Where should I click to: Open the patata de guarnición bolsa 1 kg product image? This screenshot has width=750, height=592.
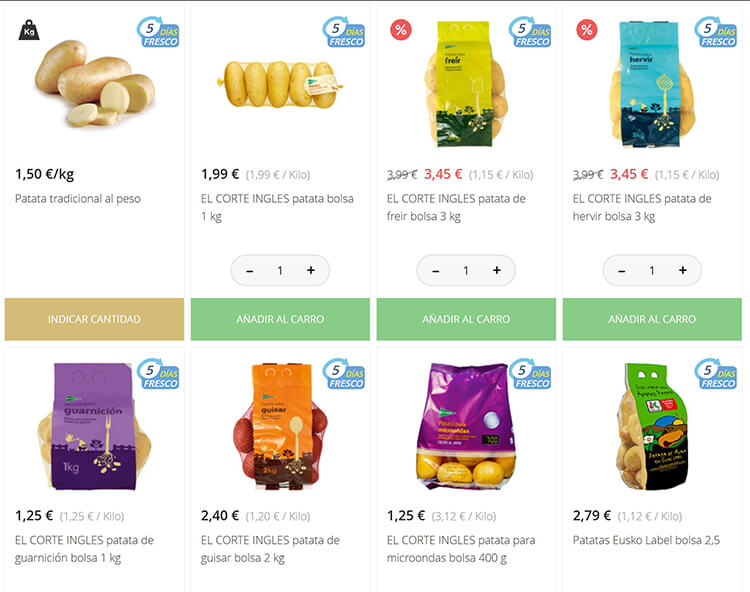[94, 427]
